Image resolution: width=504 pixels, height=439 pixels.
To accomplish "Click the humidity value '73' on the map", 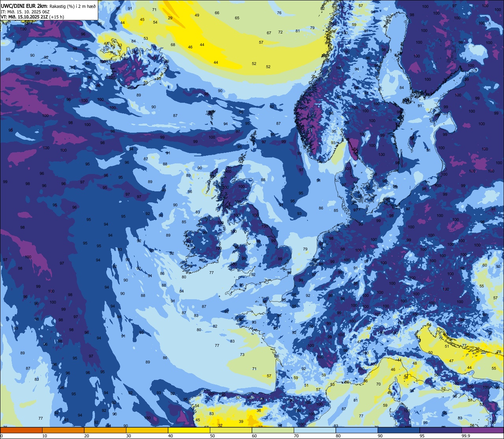I will [242, 355].
